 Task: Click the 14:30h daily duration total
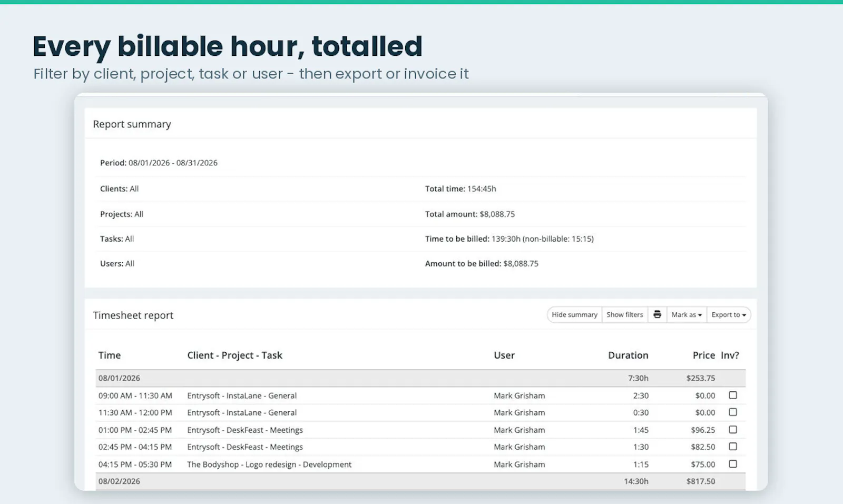pos(636,481)
